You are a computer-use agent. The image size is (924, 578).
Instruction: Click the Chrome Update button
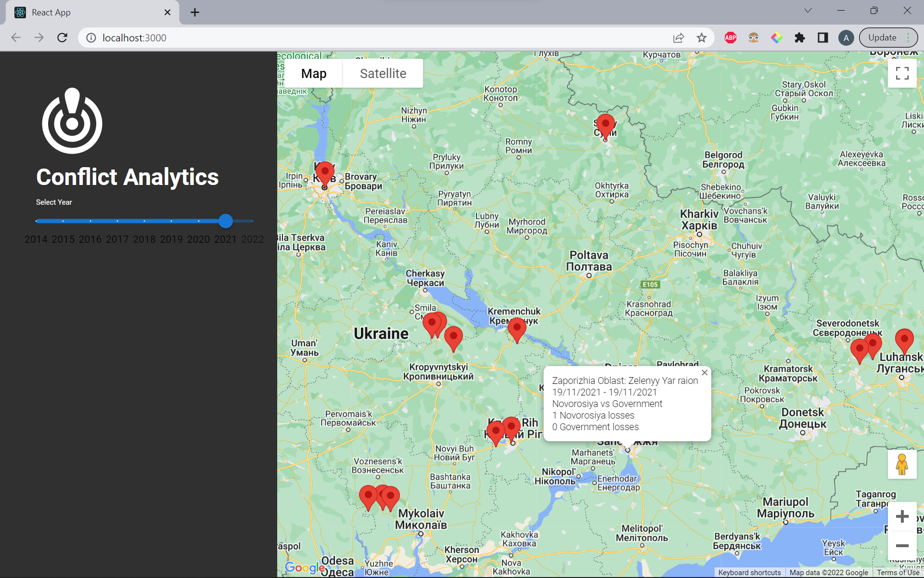point(882,38)
